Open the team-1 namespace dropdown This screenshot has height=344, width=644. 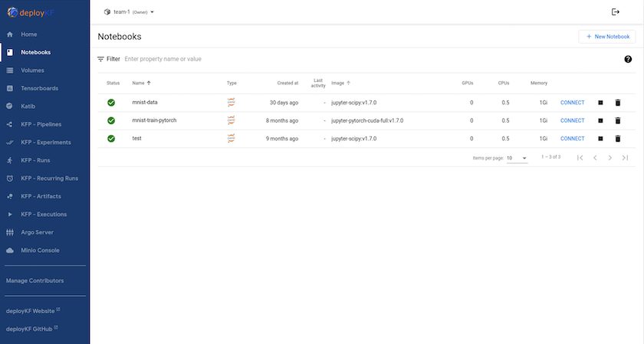point(129,12)
